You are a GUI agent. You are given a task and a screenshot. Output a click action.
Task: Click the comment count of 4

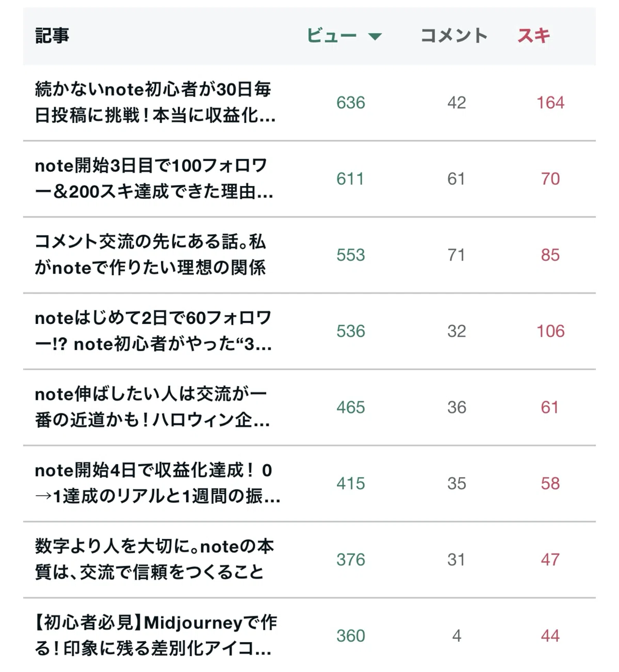(457, 636)
